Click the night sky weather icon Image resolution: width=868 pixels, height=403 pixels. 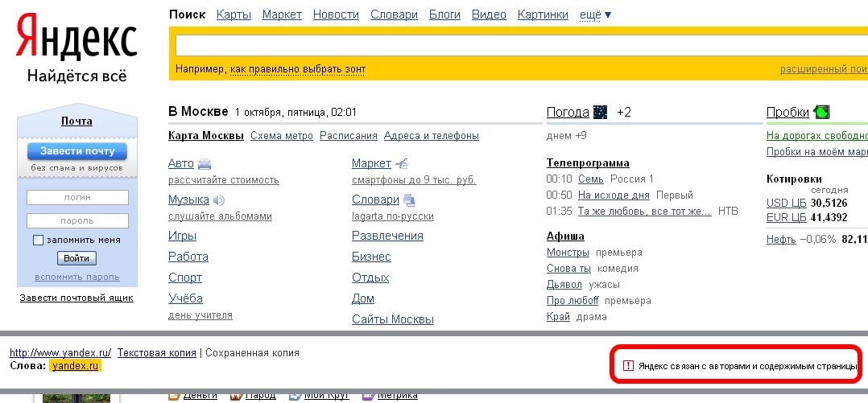coord(600,113)
